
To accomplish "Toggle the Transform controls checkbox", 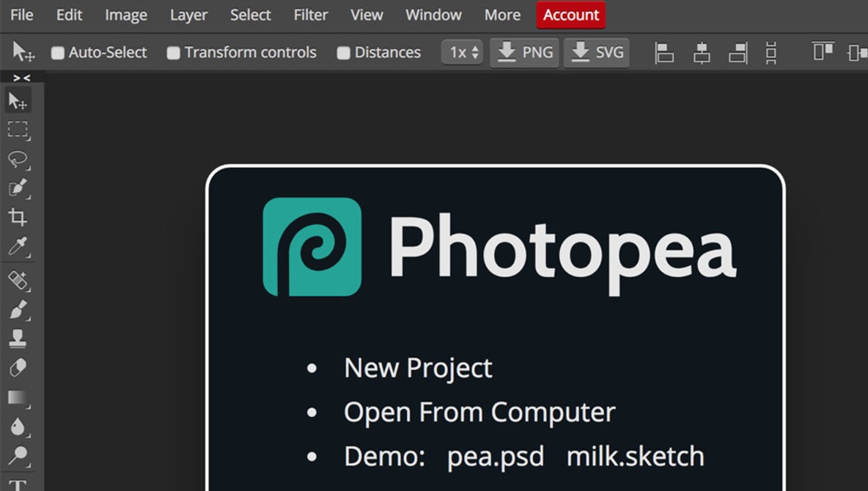I will (173, 53).
